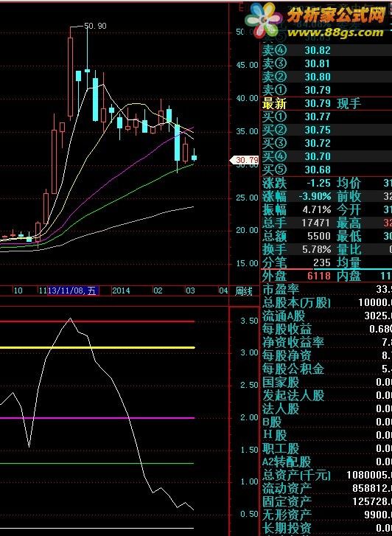The image size is (392, 536).
Task: Click buy price 30.68 in 买⑤ row
Action: coord(318,170)
